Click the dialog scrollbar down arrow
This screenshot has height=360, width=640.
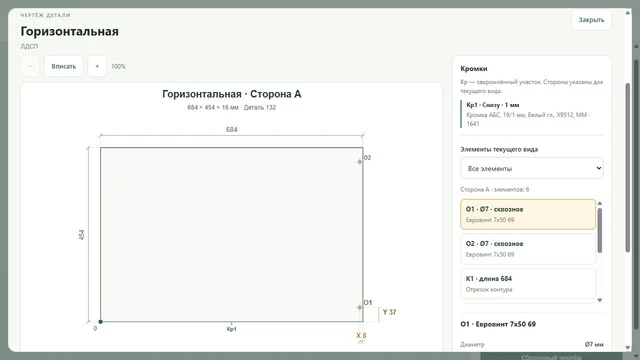(x=627, y=348)
